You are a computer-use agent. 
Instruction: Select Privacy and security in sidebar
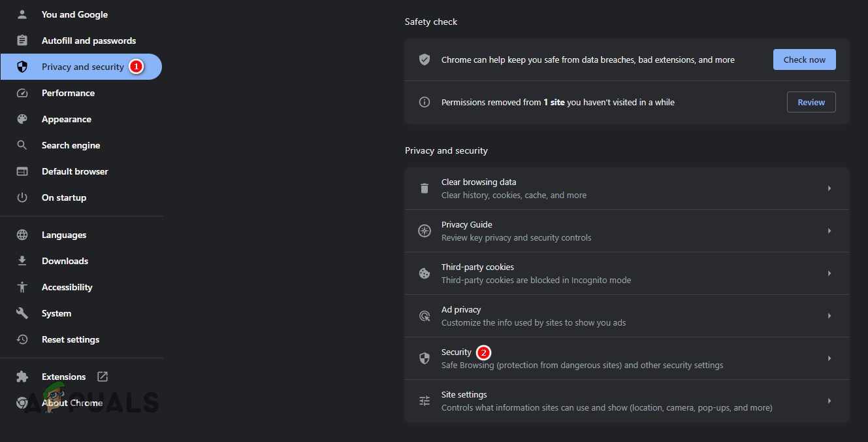[x=82, y=67]
